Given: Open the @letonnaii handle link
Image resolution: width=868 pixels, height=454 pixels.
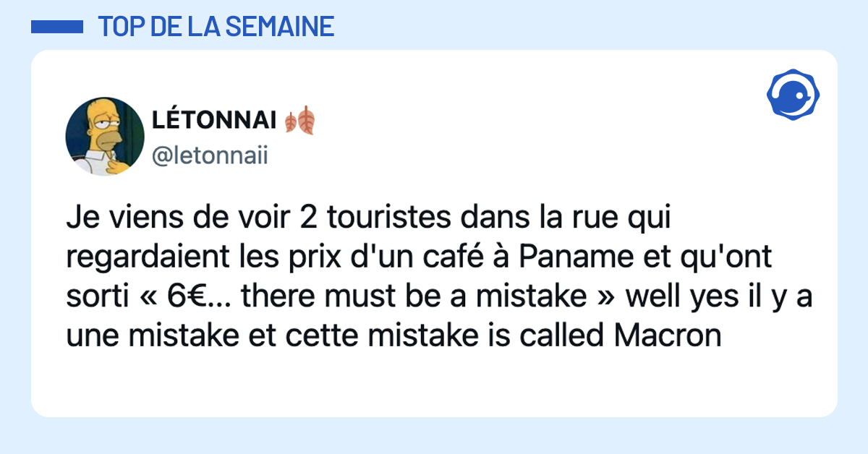Looking at the screenshot, I should 210,154.
